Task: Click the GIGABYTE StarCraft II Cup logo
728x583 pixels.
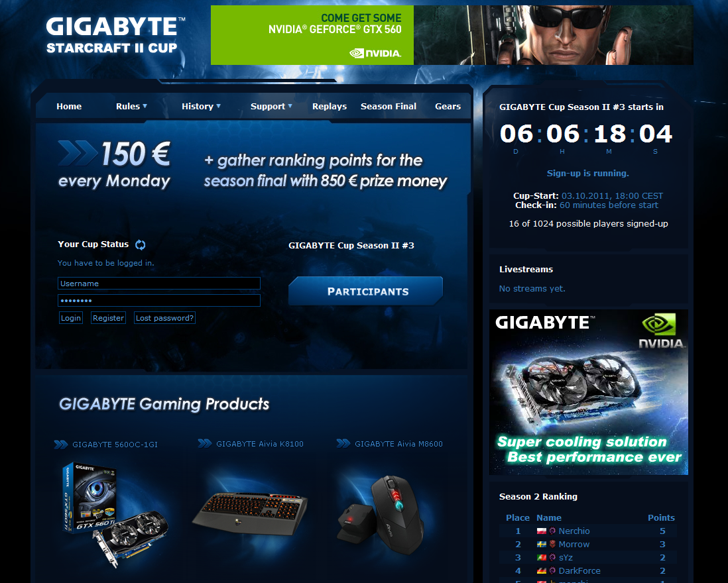Action: pos(113,35)
